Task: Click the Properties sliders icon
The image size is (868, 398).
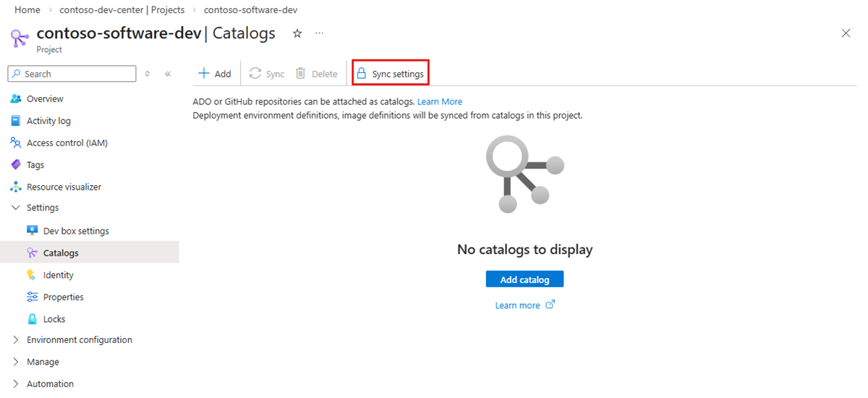Action: [x=33, y=297]
